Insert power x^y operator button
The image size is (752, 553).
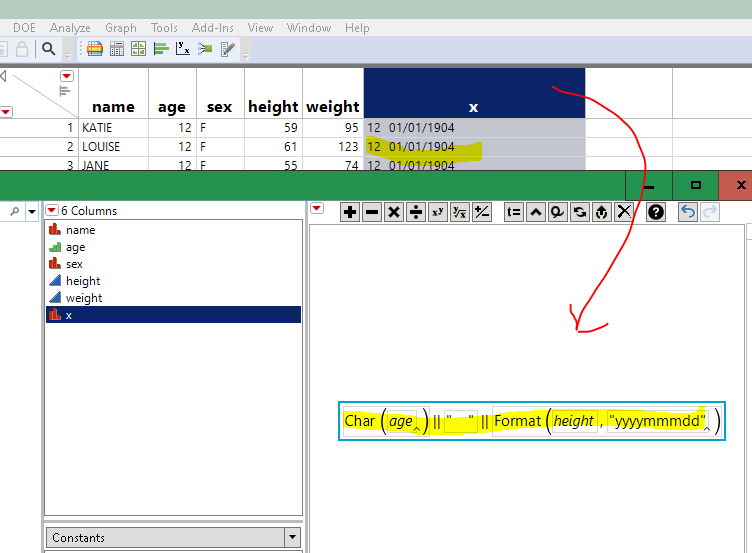[437, 212]
